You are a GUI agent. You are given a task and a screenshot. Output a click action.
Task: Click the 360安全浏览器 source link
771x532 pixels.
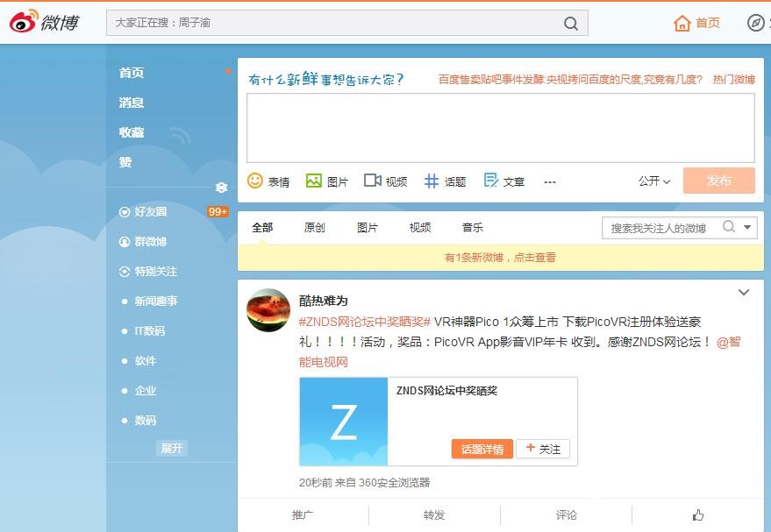pyautogui.click(x=395, y=482)
